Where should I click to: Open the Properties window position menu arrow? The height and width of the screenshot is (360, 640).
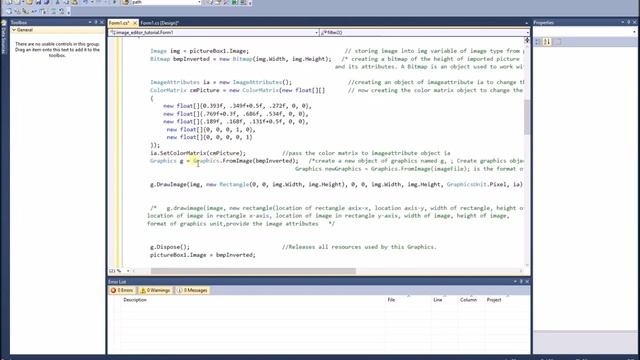tap(623, 22)
